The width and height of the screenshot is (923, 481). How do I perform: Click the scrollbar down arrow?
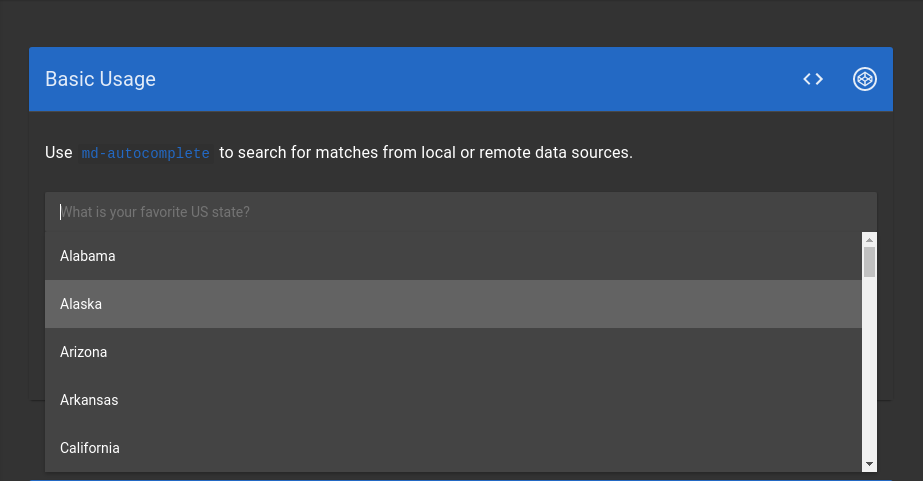pyautogui.click(x=869, y=465)
